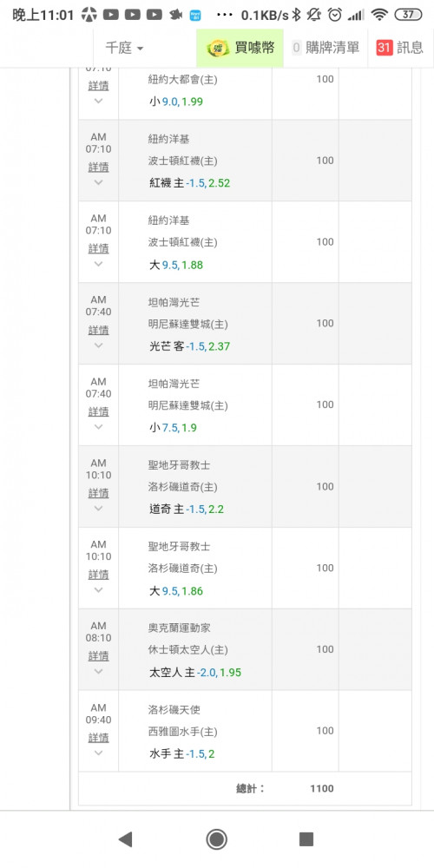
Task: Tap the 大 9.5, 1.88 odds text
Action: (x=176, y=265)
